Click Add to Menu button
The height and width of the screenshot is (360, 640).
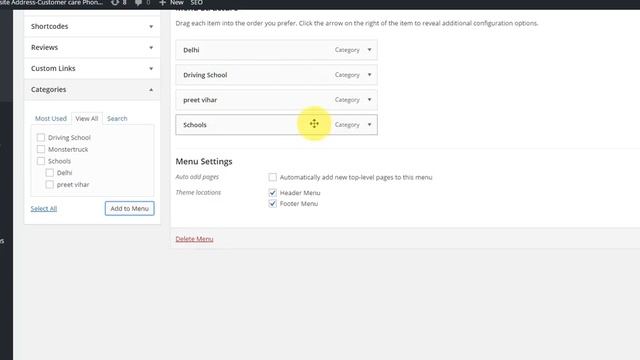pyautogui.click(x=129, y=209)
